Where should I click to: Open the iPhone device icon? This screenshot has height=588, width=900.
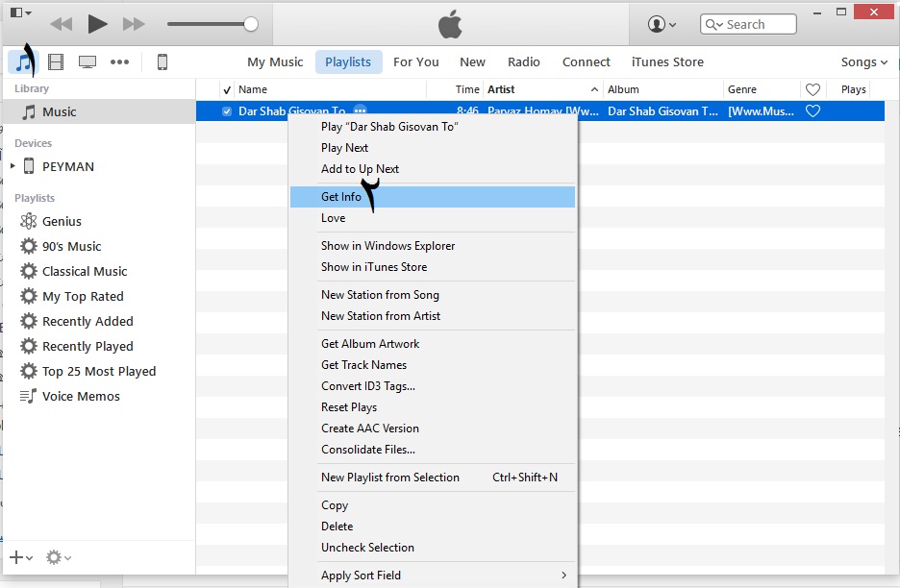(162, 61)
